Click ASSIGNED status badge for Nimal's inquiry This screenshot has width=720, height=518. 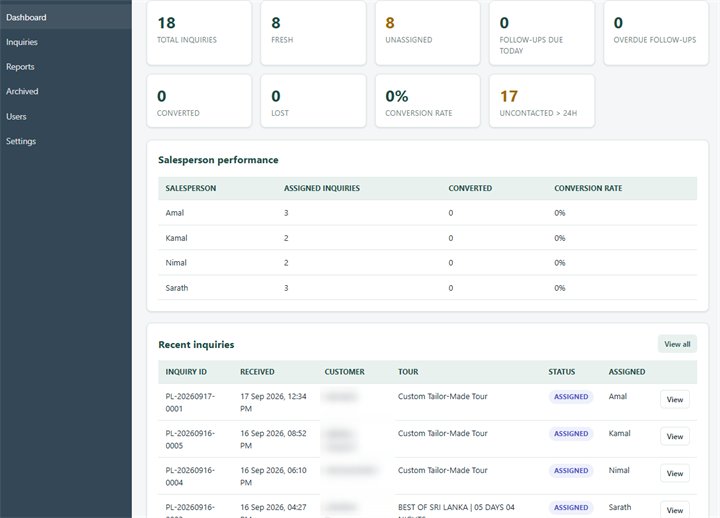(571, 471)
